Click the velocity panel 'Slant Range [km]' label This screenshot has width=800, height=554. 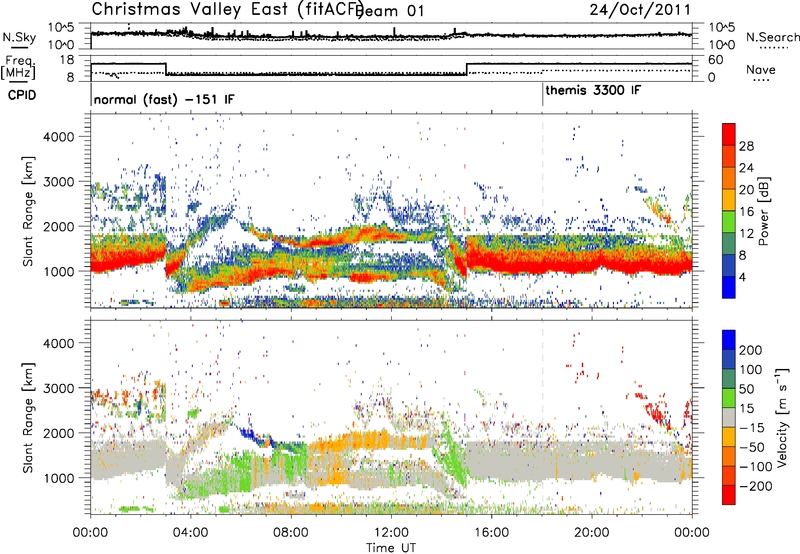click(28, 418)
